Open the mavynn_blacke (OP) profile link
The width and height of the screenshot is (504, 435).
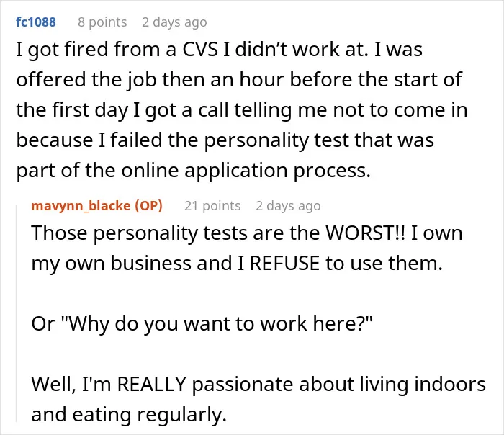click(96, 206)
